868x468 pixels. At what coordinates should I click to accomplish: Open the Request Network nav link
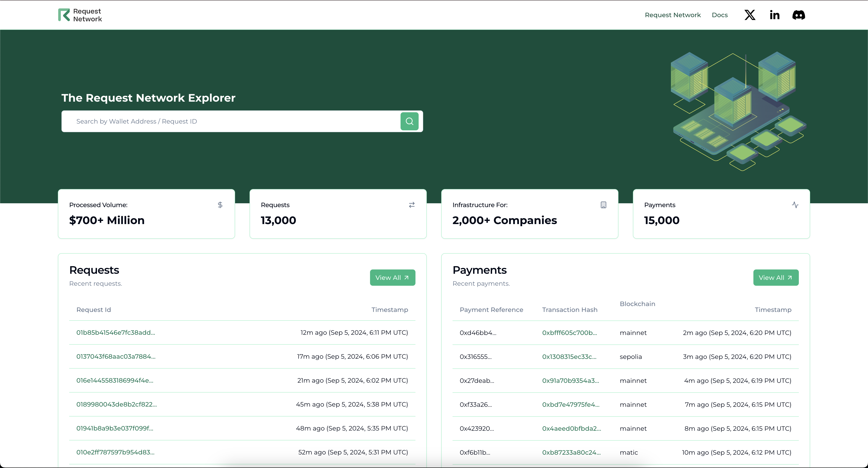(672, 15)
